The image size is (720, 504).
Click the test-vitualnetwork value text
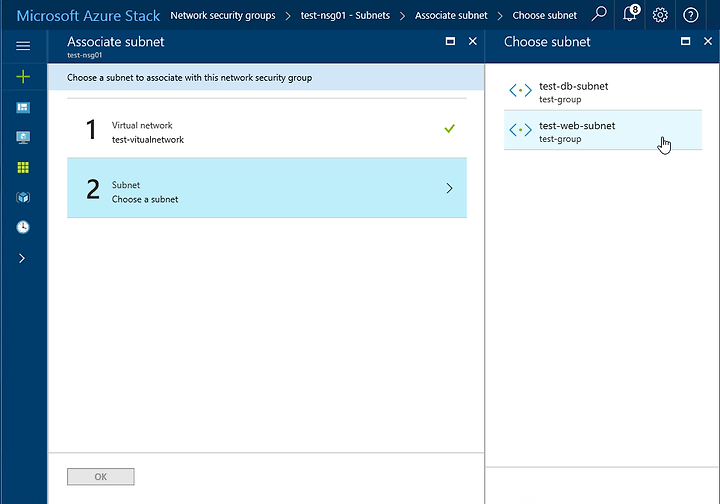pos(148,140)
